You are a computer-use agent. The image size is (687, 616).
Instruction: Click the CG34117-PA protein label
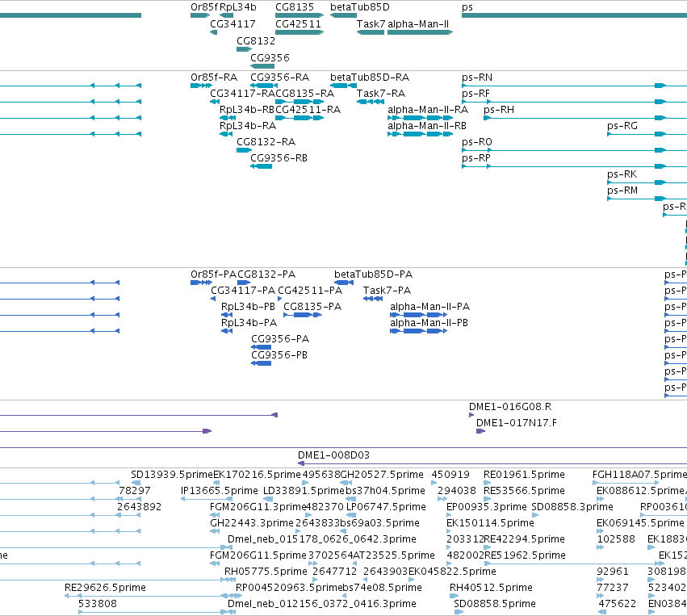click(x=243, y=291)
